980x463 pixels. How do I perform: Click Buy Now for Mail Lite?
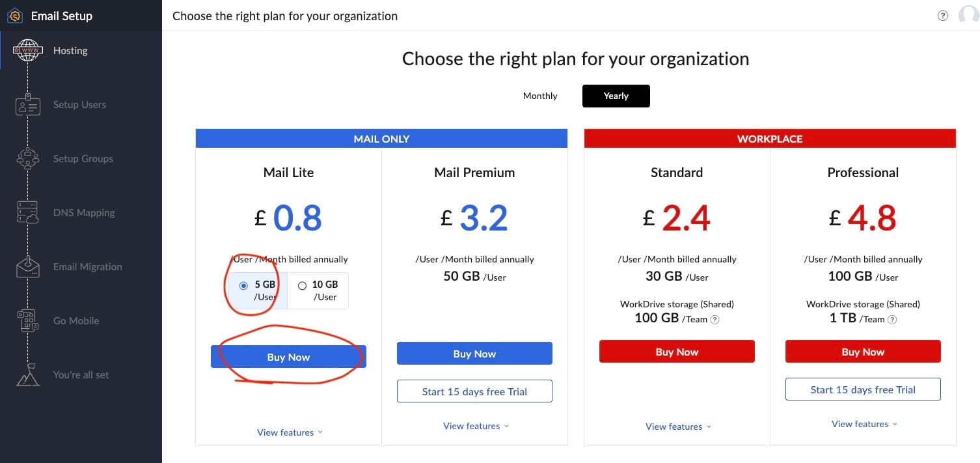click(x=288, y=357)
